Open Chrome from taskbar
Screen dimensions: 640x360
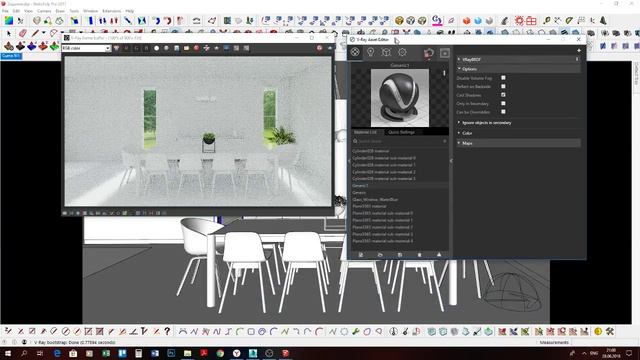[220, 353]
